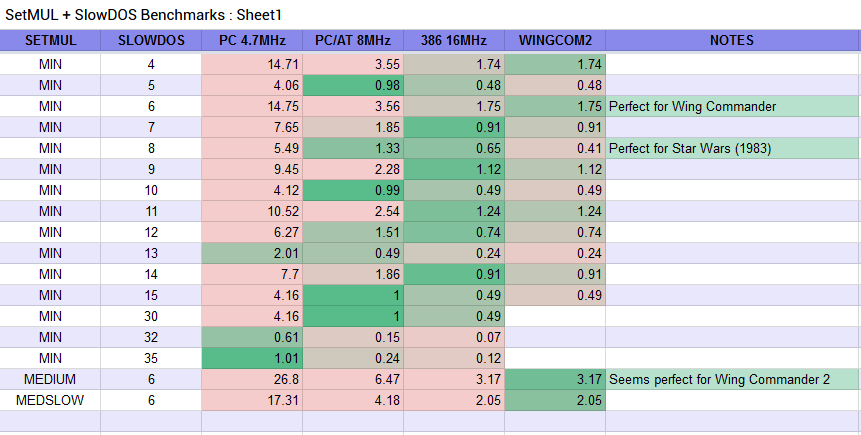Select the 386 16MHz column header
The image size is (861, 435).
pyautogui.click(x=454, y=41)
